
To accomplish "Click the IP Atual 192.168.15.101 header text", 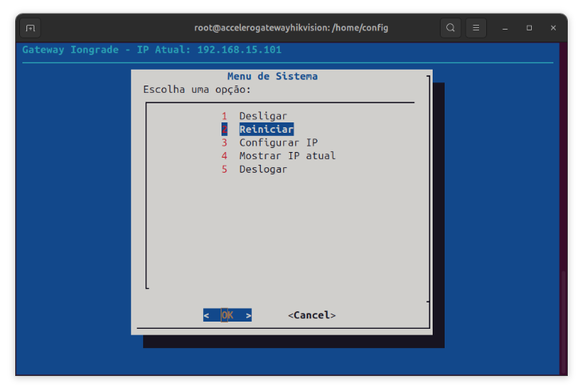I will pos(209,50).
